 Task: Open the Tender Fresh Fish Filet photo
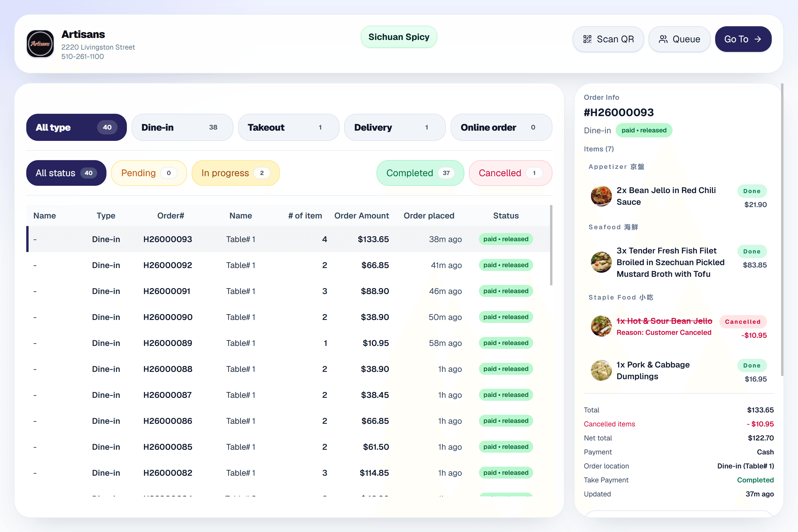(x=601, y=262)
